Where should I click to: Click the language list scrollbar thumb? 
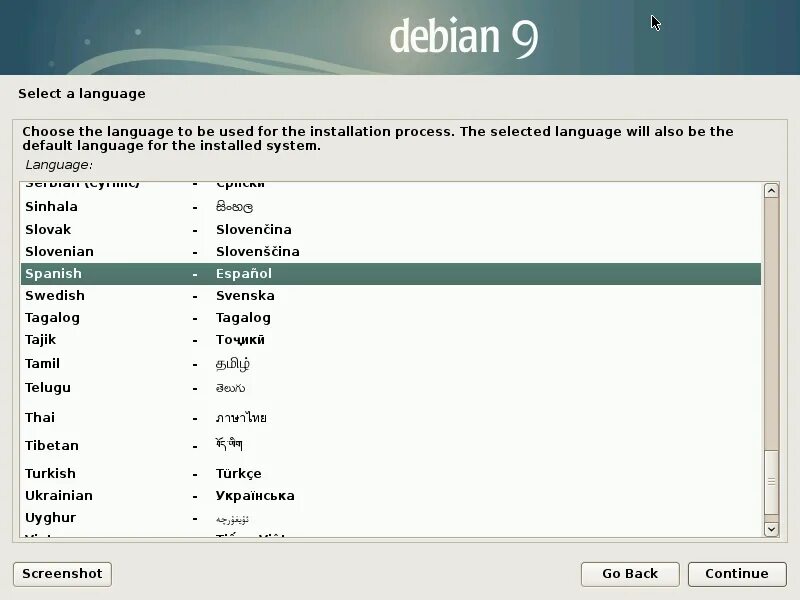[x=771, y=482]
